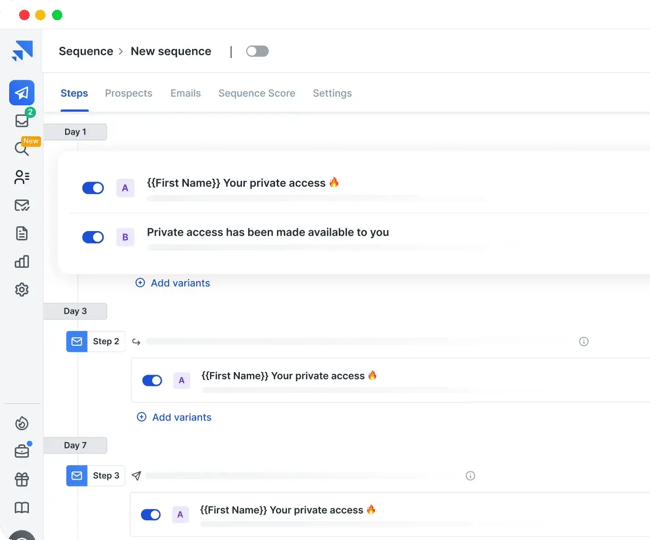The height and width of the screenshot is (540, 650).
Task: Open the inbox icon with badge 2
Action: coord(22,121)
